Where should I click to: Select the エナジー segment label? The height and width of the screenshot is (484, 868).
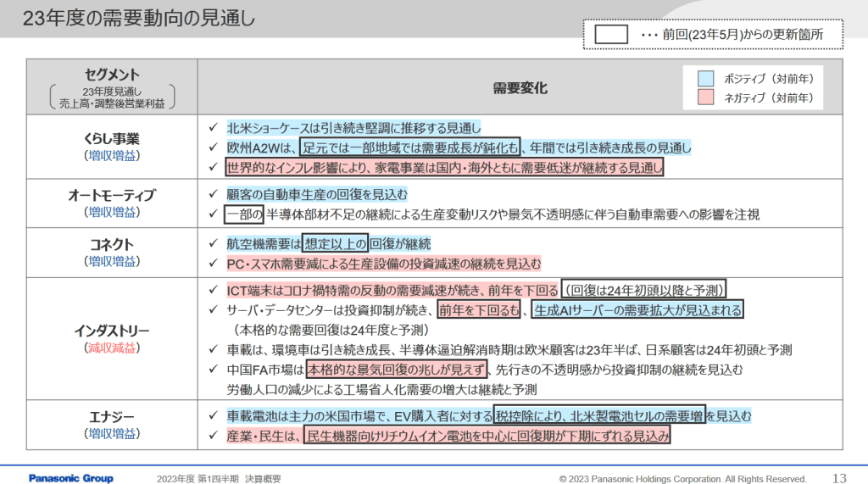112,416
